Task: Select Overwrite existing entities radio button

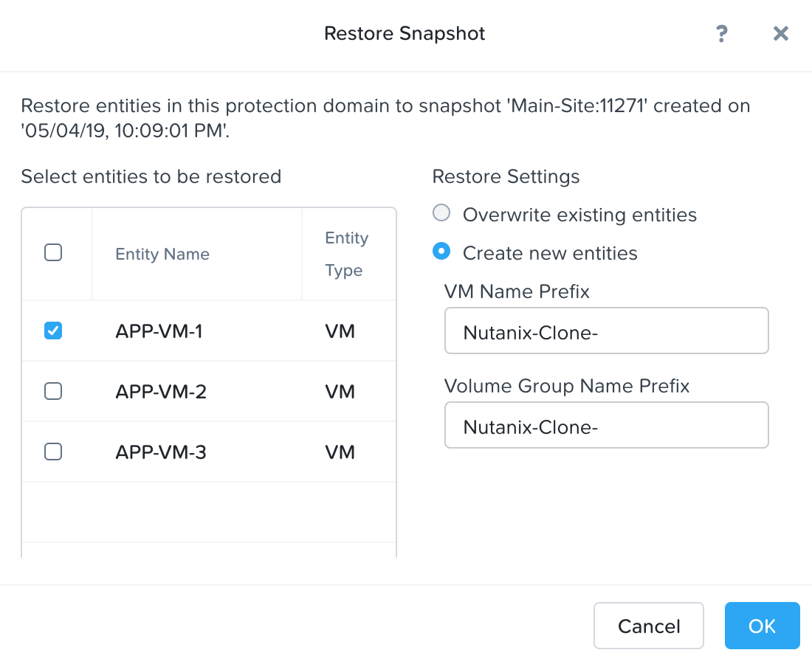Action: (441, 214)
